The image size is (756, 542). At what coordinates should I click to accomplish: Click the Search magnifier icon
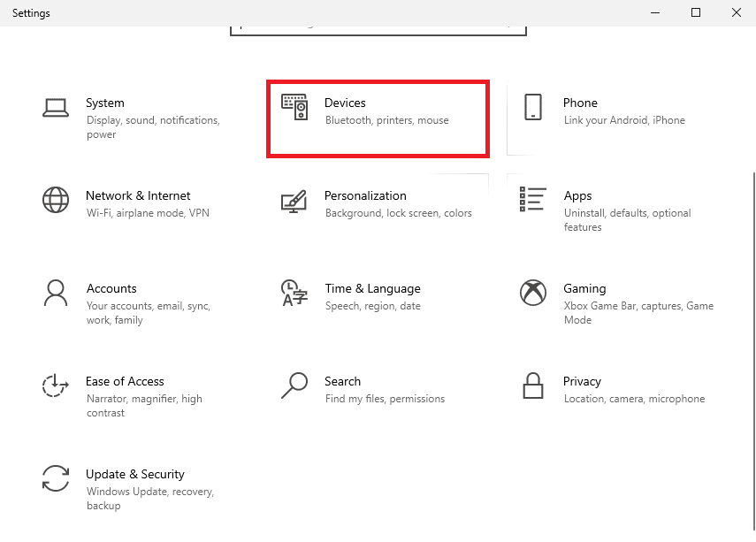point(294,386)
